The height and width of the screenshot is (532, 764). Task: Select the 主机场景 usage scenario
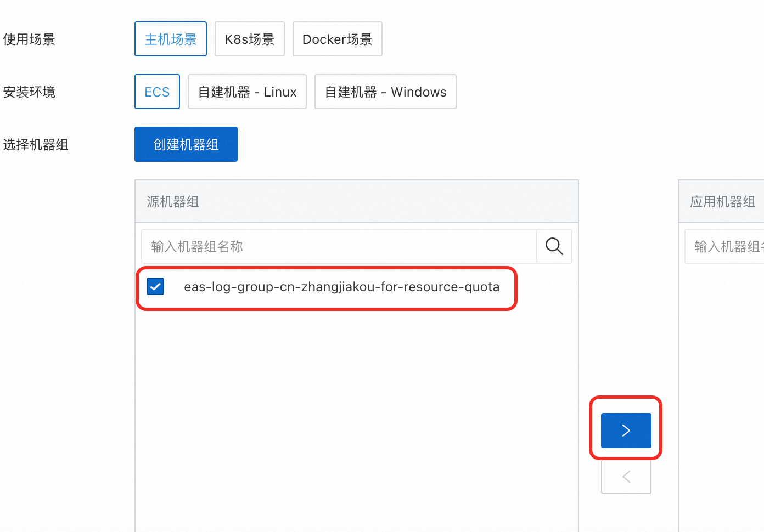[171, 39]
